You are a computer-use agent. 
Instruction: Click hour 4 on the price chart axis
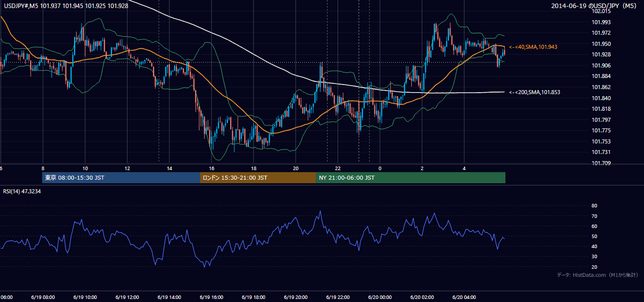point(465,169)
